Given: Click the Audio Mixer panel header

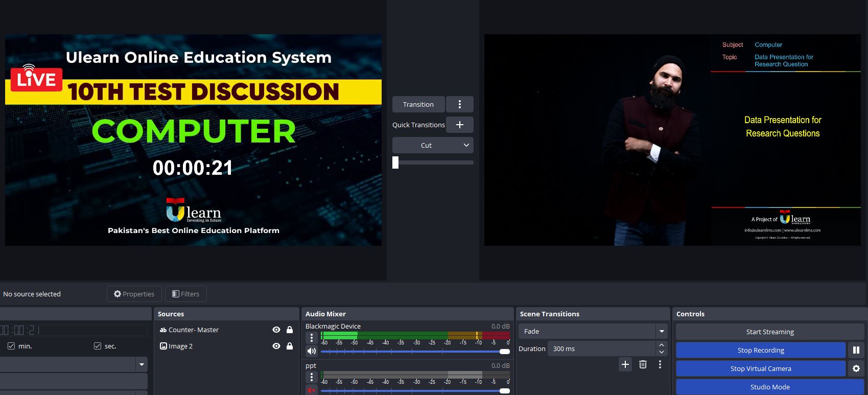Looking at the screenshot, I should click(x=408, y=314).
